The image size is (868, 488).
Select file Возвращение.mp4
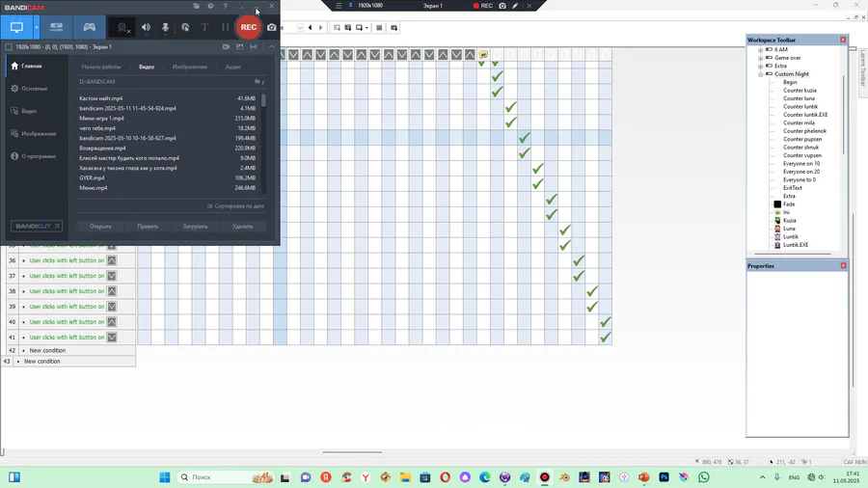(102, 149)
